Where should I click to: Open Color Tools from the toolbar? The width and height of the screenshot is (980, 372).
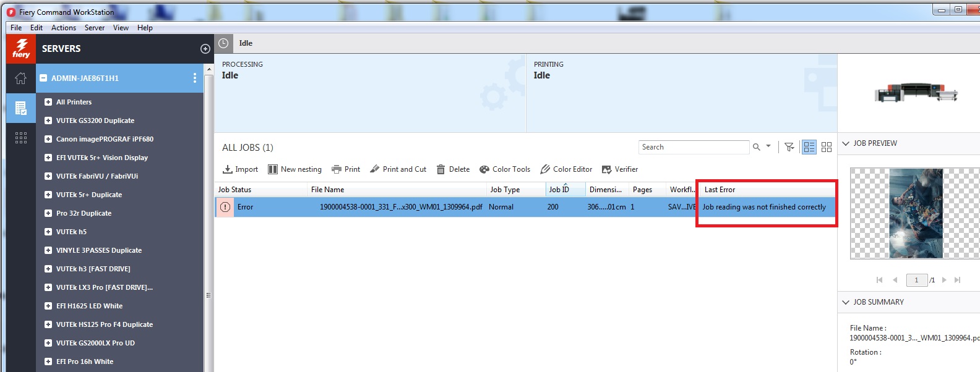pyautogui.click(x=505, y=169)
